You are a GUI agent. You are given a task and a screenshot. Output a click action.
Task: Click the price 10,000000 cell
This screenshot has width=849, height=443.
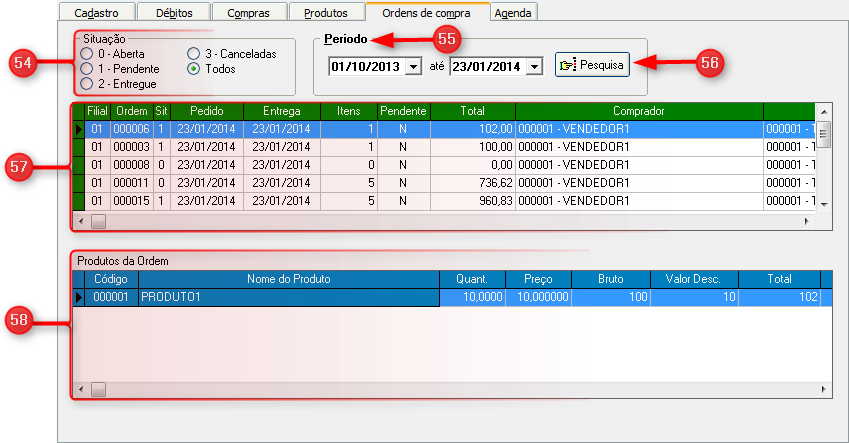[x=538, y=297]
